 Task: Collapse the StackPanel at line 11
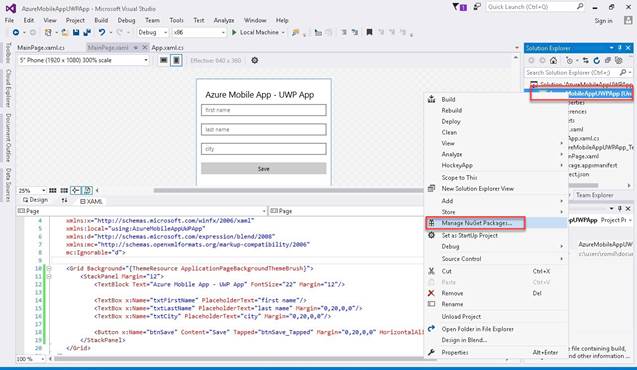49,277
